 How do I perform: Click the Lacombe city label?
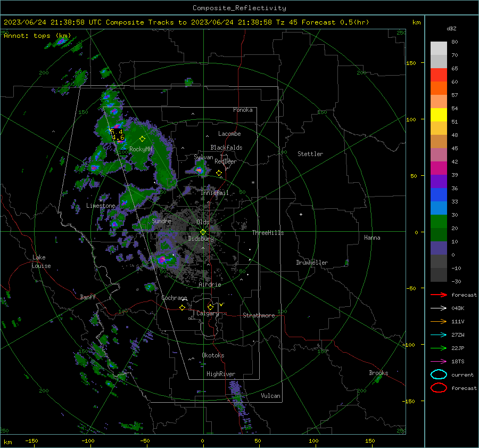pyautogui.click(x=229, y=134)
